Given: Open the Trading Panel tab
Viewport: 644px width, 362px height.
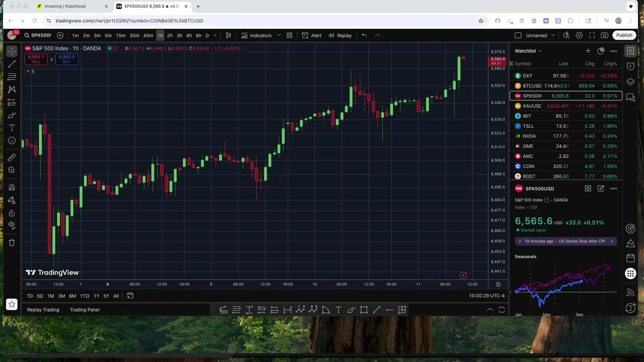Looking at the screenshot, I should [x=85, y=310].
